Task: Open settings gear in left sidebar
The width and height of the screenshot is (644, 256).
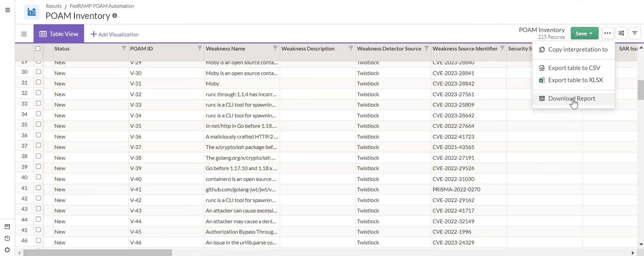Action: click(x=7, y=250)
